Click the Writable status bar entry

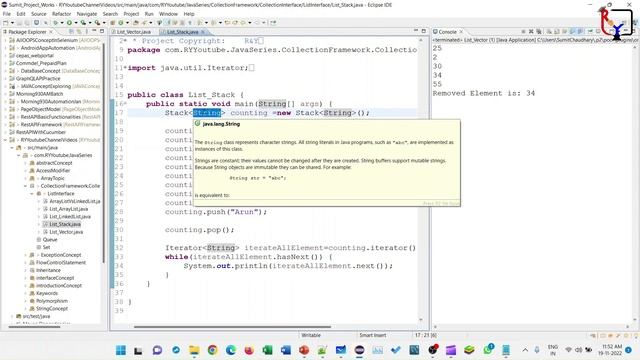click(x=311, y=335)
